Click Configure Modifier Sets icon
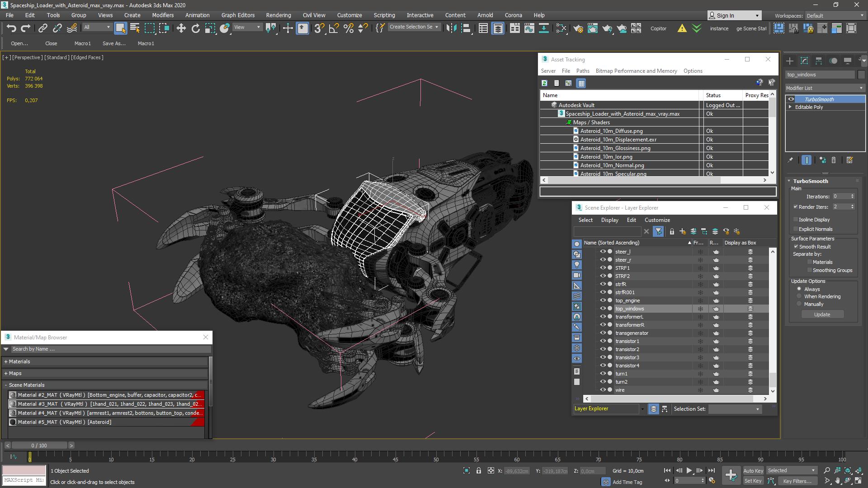The image size is (868, 488). click(x=850, y=160)
